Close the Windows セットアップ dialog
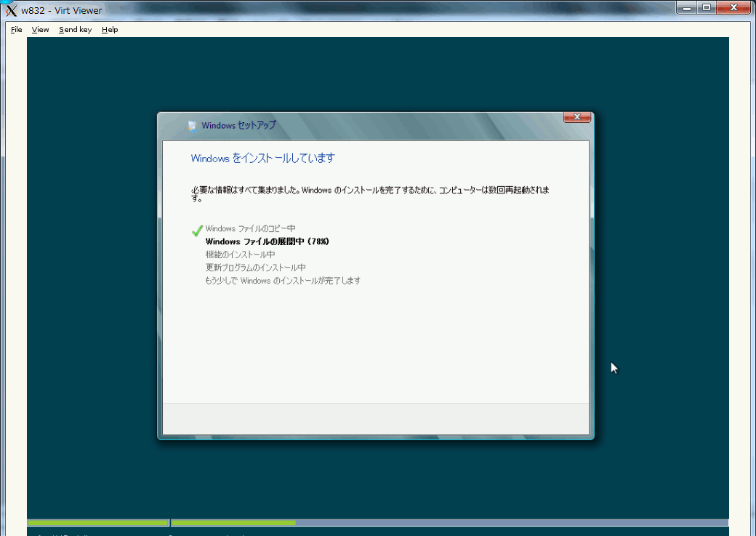This screenshot has height=536, width=756. pos(577,117)
